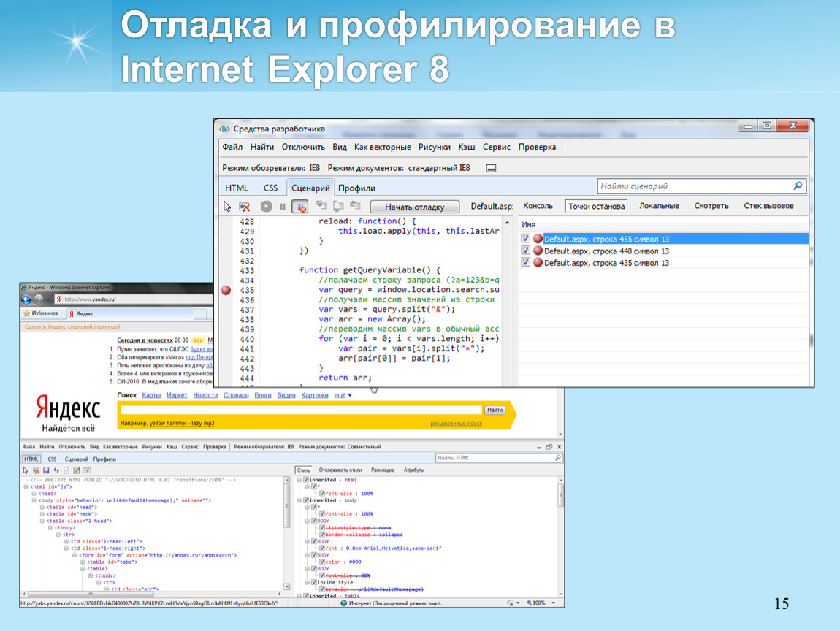Click the edit (pencil) icon in HTML toolbar

[x=77, y=470]
